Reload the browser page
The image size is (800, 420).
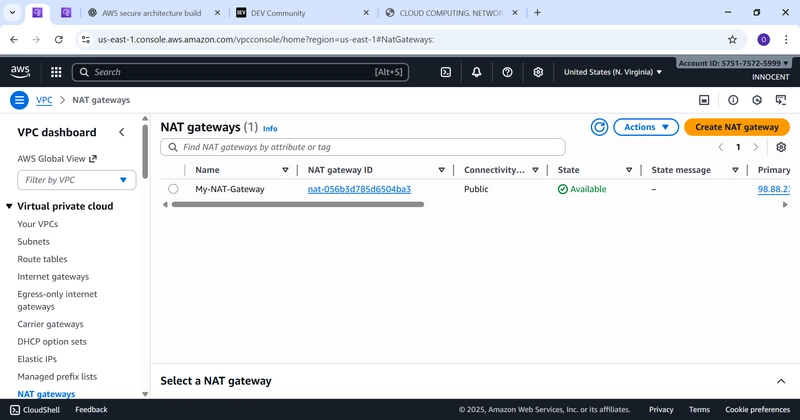pyautogui.click(x=59, y=39)
